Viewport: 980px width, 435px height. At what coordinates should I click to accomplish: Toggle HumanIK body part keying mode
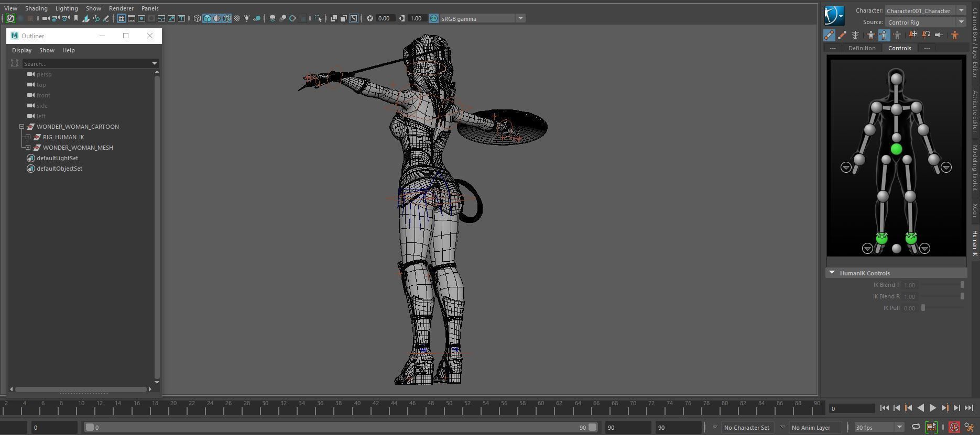pyautogui.click(x=884, y=35)
